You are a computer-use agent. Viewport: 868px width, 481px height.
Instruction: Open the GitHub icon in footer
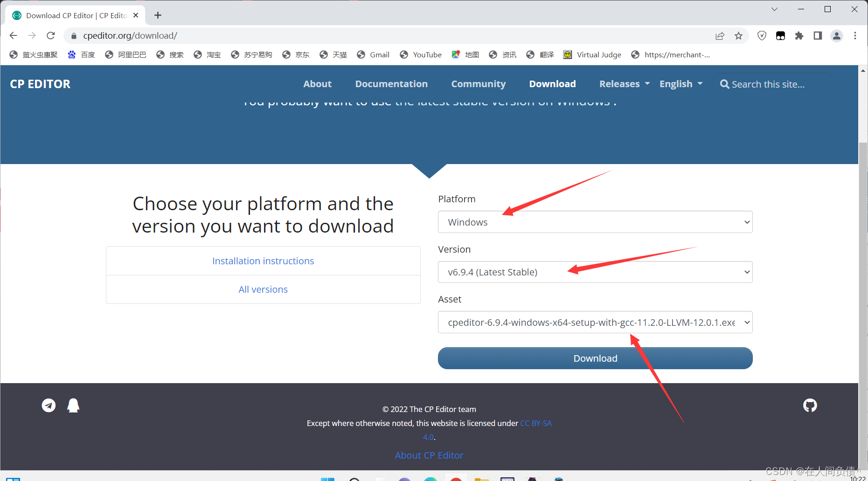coord(810,405)
